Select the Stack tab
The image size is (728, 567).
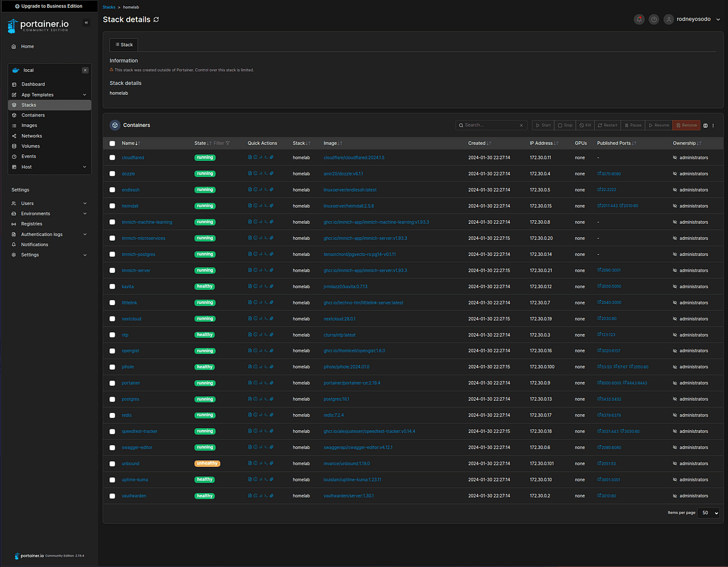[124, 45]
